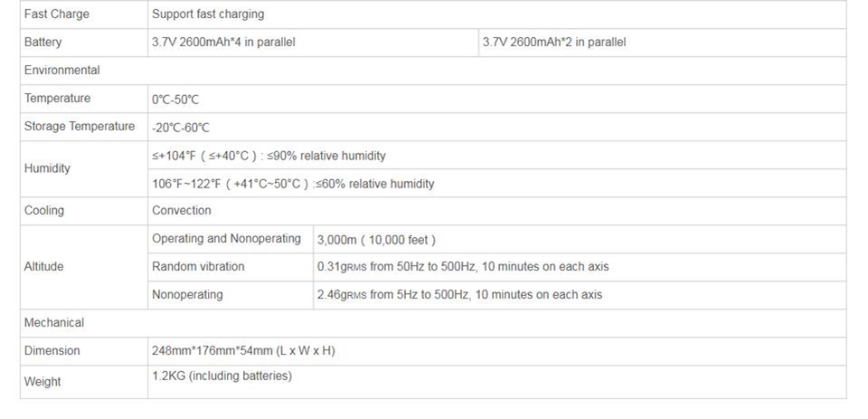Click the Environmental section header
This screenshot has height=419, width=868.
pos(62,71)
